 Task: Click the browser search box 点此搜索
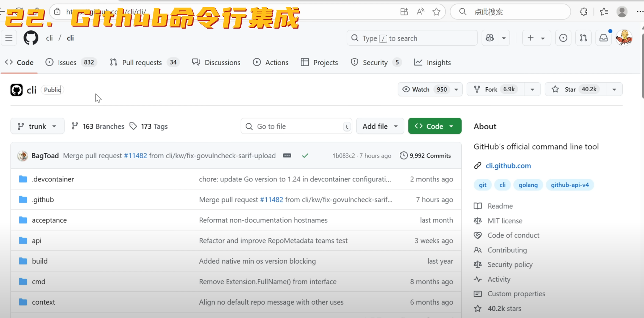(510, 12)
